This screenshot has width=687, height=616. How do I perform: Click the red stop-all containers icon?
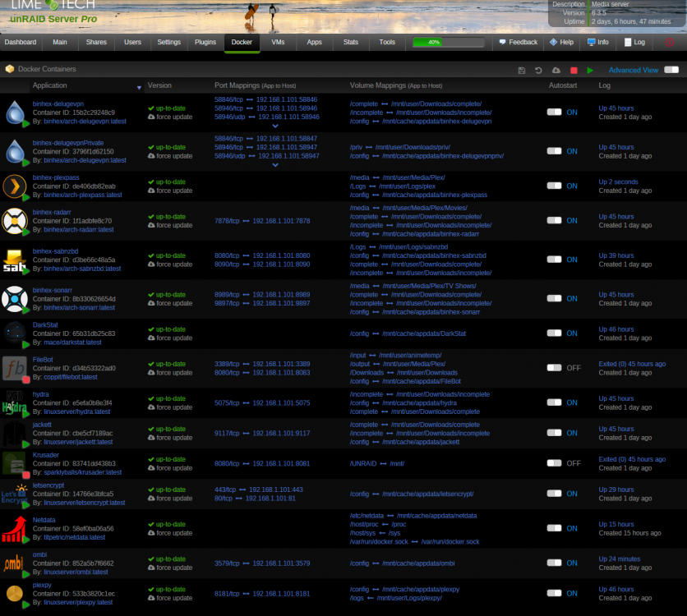click(x=574, y=71)
